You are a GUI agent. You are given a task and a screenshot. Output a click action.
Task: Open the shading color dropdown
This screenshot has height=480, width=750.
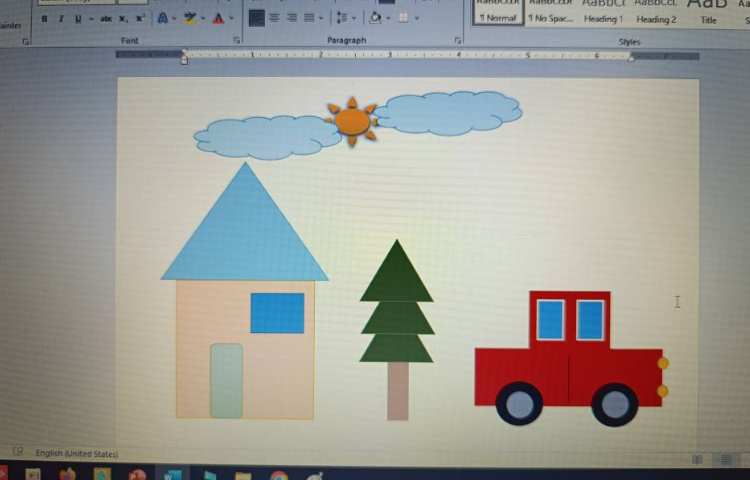click(388, 18)
